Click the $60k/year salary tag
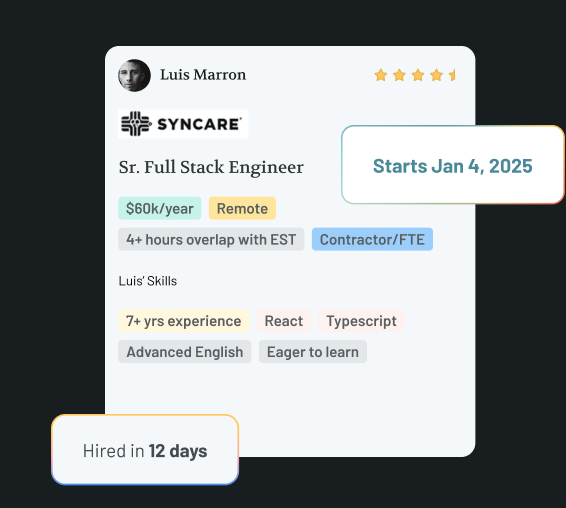 [x=160, y=208]
